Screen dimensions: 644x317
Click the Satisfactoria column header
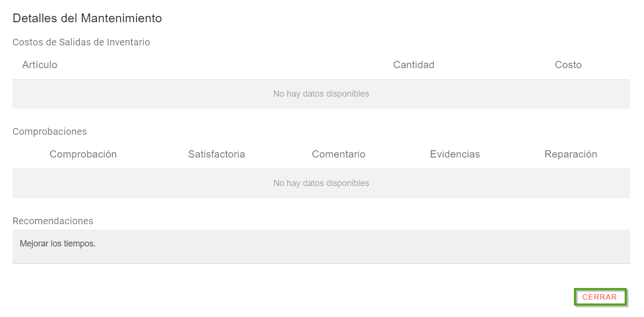[216, 154]
